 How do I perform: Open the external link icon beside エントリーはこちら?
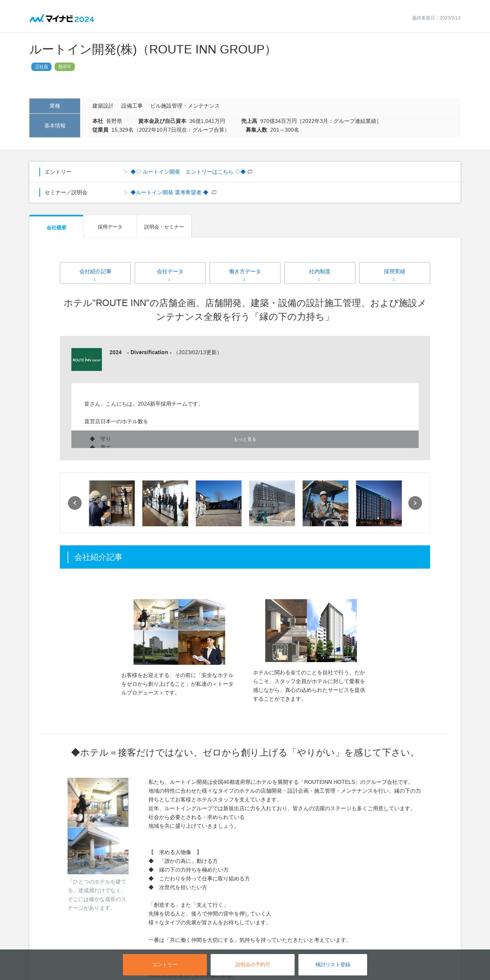pyautogui.click(x=250, y=172)
